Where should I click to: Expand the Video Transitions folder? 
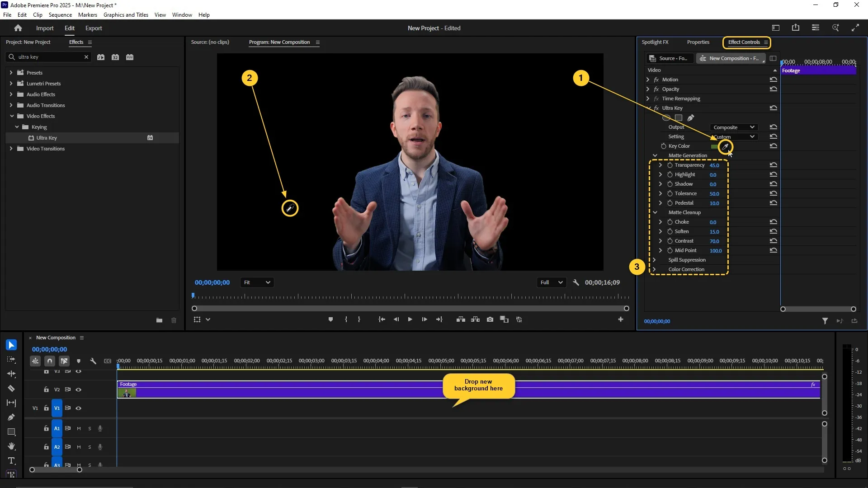click(x=11, y=149)
